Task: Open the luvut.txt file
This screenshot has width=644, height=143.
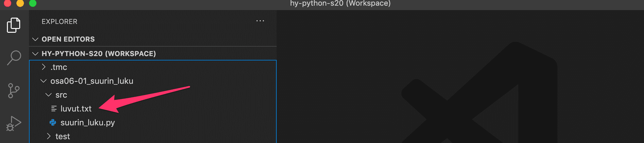Action: pos(76,109)
